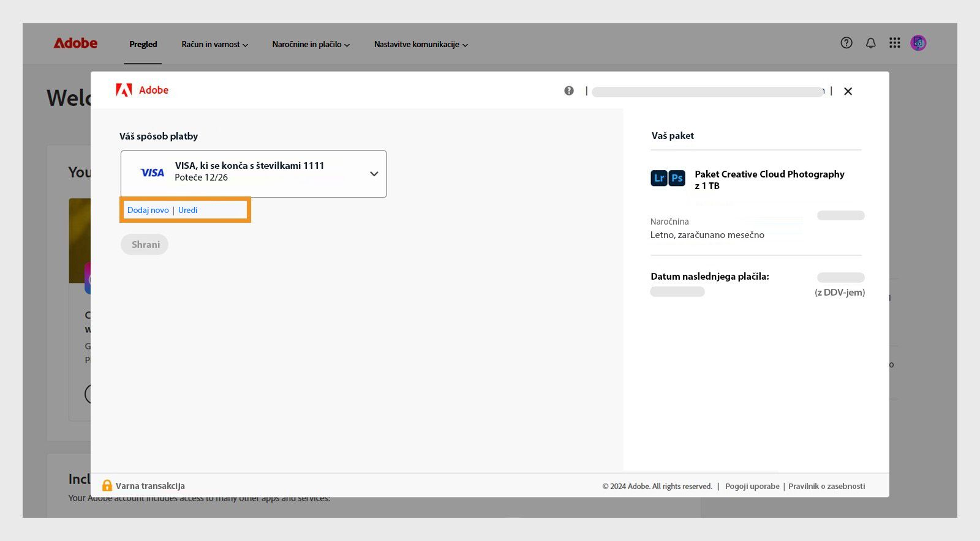Expand the VISA payment method dropdown
The image size is (980, 541).
374,174
